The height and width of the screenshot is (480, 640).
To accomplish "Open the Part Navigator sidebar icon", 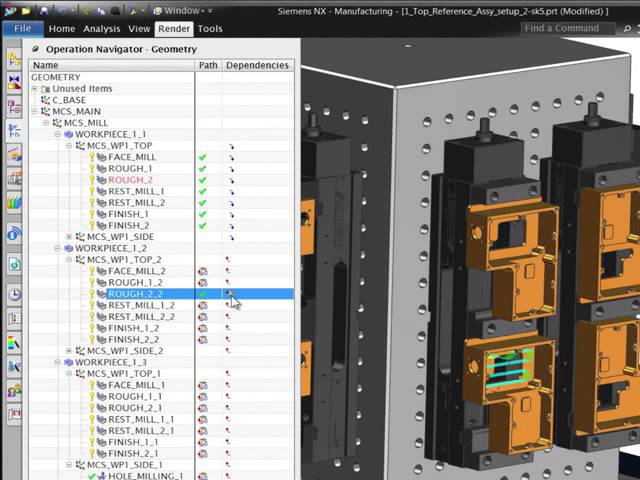I will coord(14,107).
